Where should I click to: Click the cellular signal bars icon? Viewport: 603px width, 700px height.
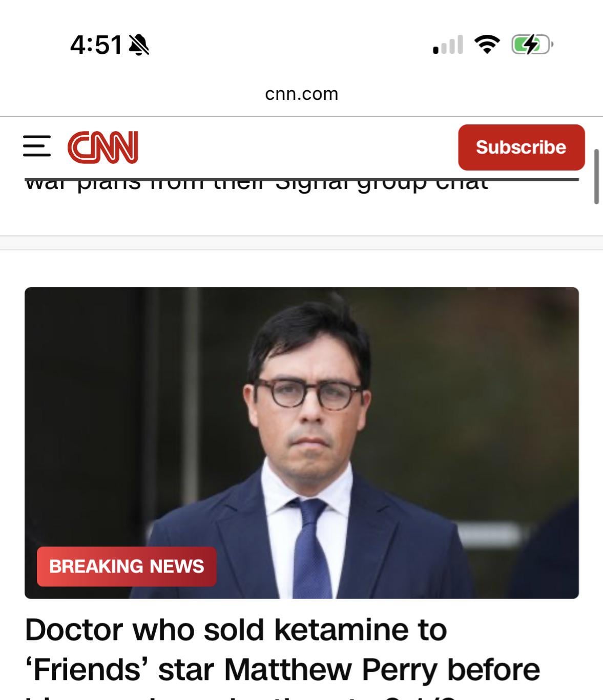448,45
